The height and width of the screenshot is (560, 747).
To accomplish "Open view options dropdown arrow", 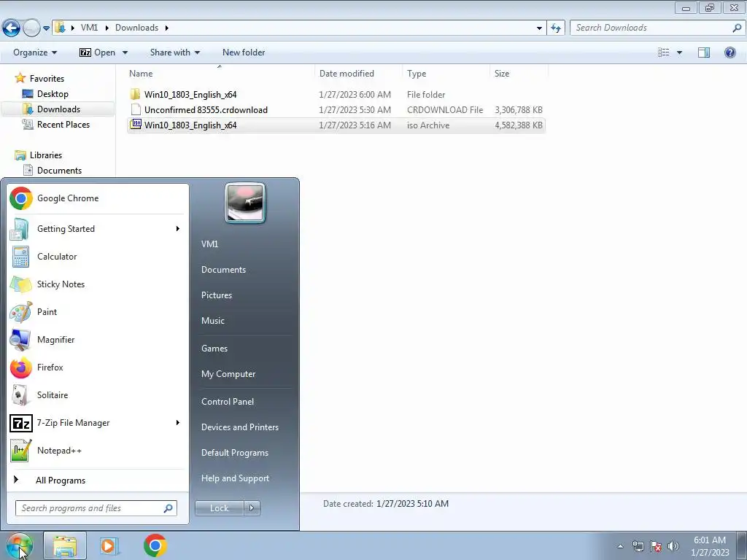I will 679,52.
